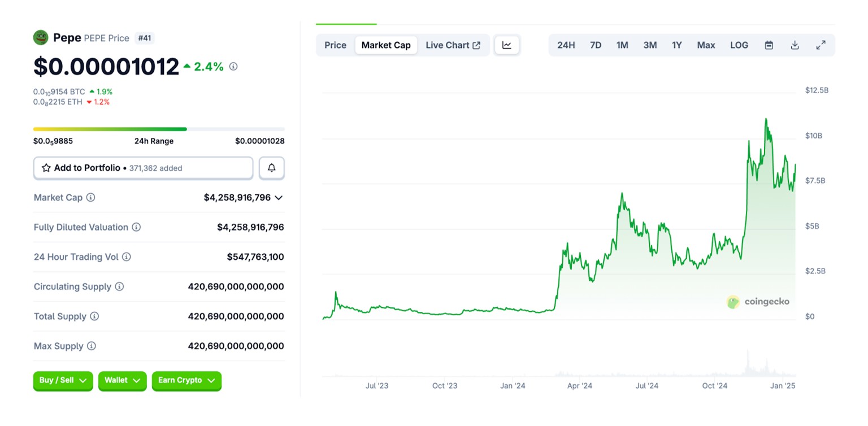The width and height of the screenshot is (868, 426).
Task: Click star icon in Add to Portfolio
Action: coord(46,168)
